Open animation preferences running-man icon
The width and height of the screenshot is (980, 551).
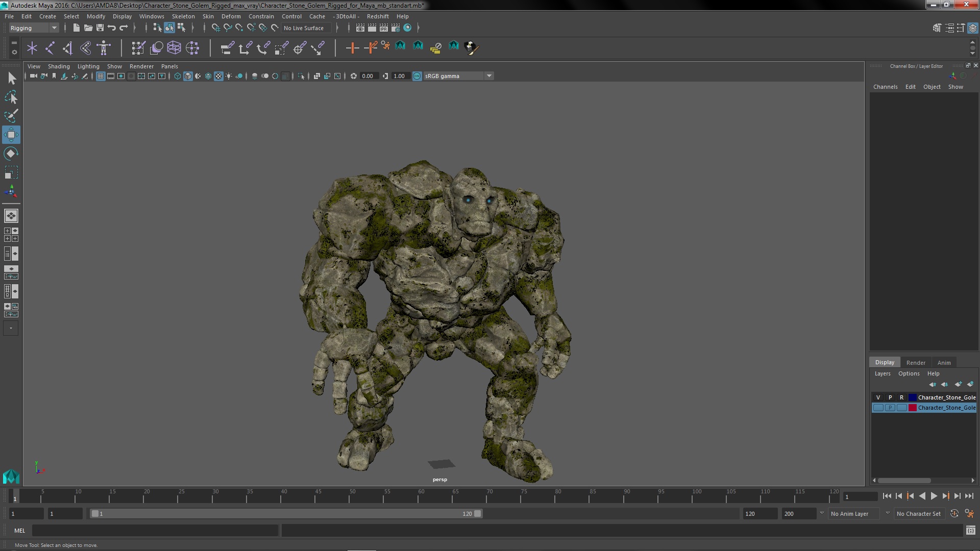pos(969,514)
